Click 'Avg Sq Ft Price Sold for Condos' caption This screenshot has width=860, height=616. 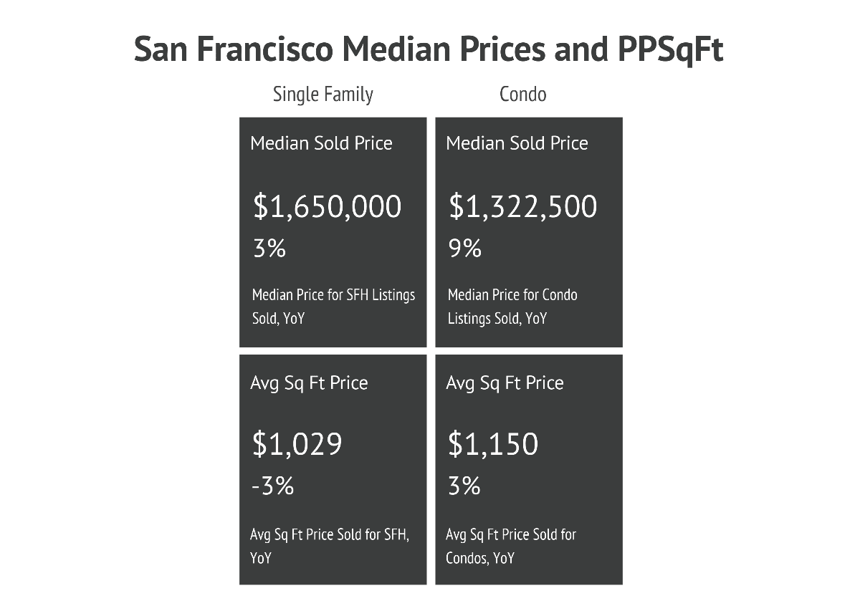pos(511,546)
